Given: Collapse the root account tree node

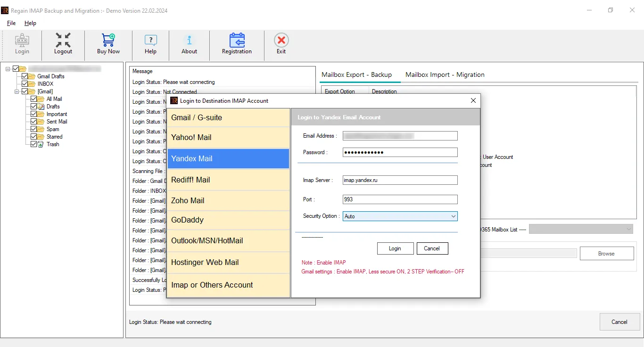Looking at the screenshot, I should point(8,69).
